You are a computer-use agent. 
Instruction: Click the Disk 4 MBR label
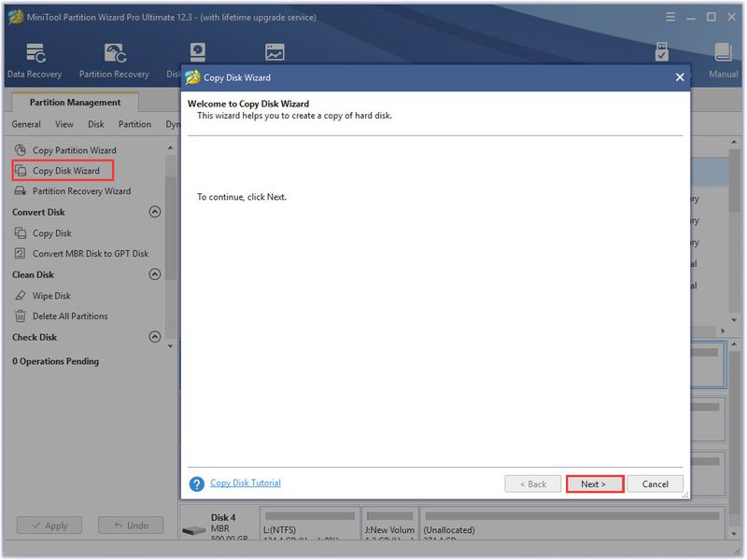coord(220,528)
